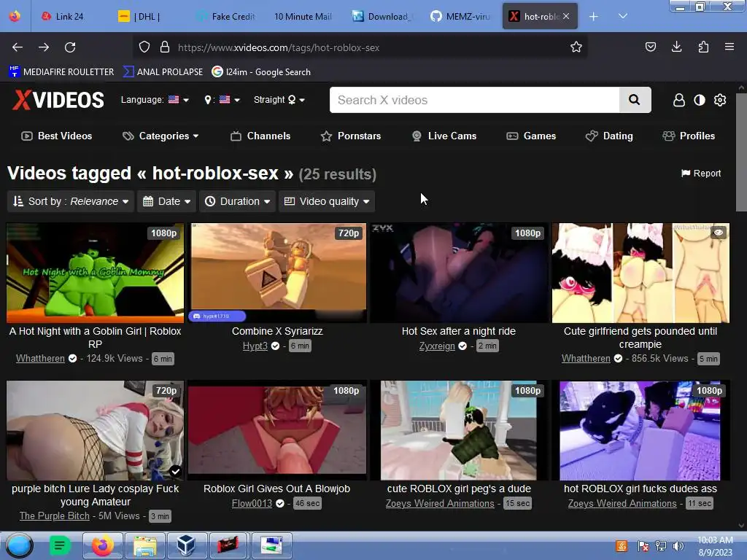Open the Straight orientation dropdown
The width and height of the screenshot is (747, 560).
[x=279, y=99]
